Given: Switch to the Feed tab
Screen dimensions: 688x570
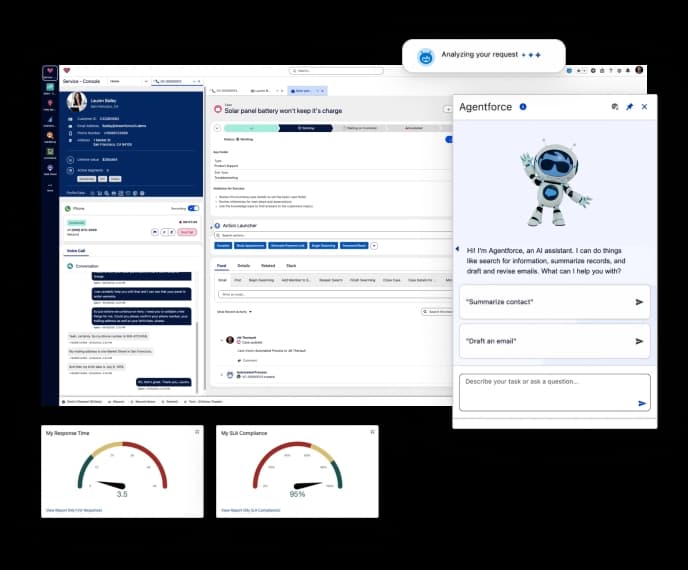Looking at the screenshot, I should pos(222,266).
